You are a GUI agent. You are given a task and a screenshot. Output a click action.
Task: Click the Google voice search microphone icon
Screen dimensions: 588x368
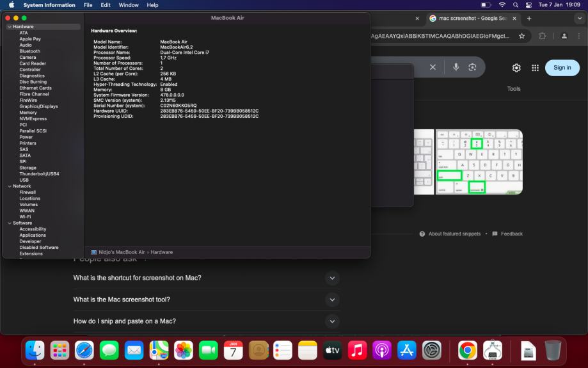tap(456, 67)
